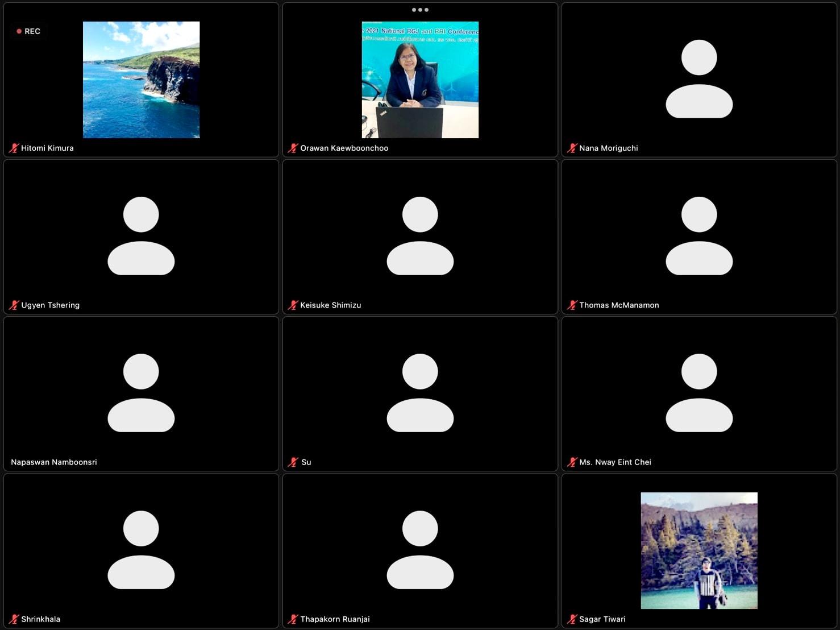Select Keisuke Shimizu's participant avatar
The height and width of the screenshot is (630, 840).
coord(420,236)
